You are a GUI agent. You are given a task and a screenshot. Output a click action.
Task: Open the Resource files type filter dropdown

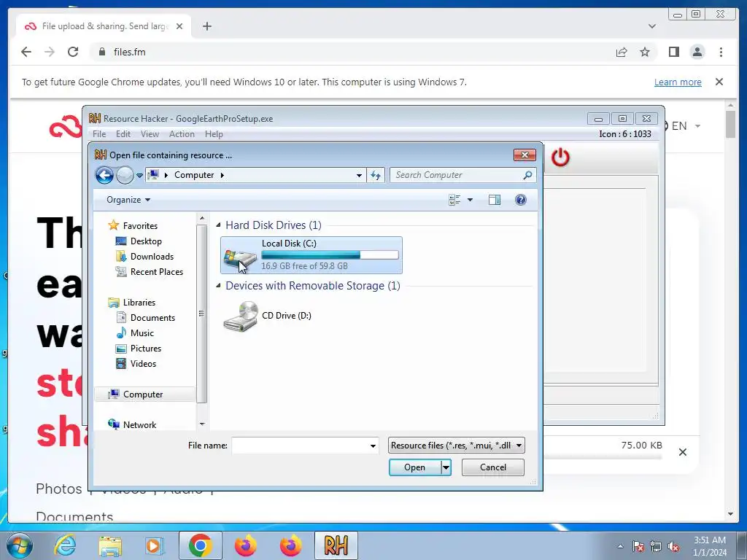coord(457,446)
